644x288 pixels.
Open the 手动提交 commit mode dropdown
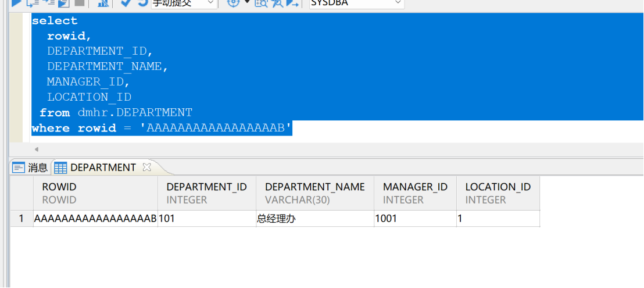coord(184,3)
